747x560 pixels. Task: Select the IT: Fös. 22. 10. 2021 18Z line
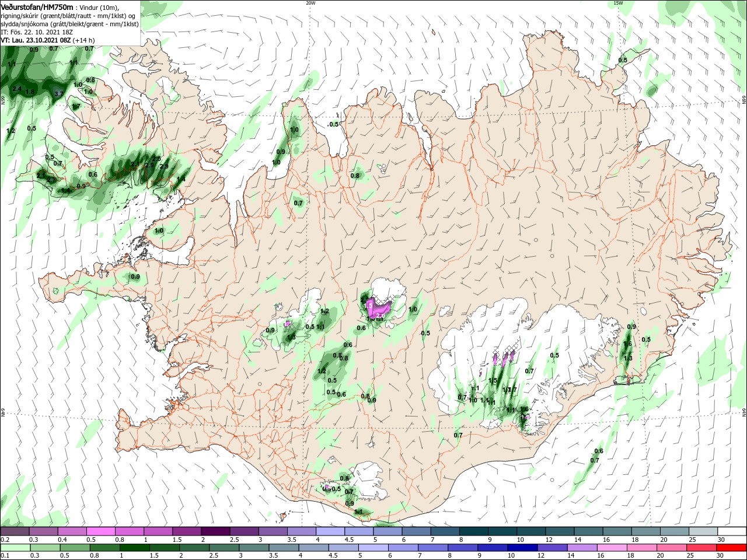tap(37, 32)
